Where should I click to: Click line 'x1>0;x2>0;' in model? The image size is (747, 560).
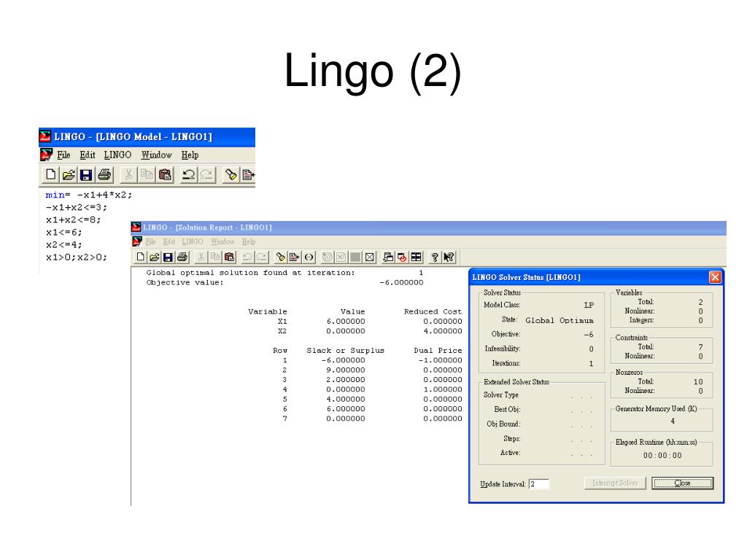click(x=76, y=257)
